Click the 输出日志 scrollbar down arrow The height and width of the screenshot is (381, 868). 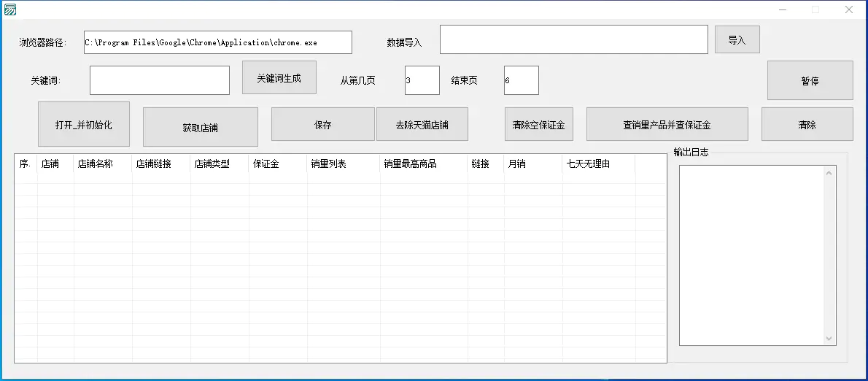[x=829, y=339]
